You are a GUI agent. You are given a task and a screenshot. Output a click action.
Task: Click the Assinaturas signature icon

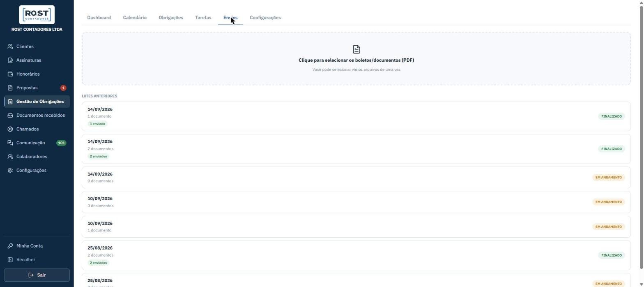click(x=10, y=60)
